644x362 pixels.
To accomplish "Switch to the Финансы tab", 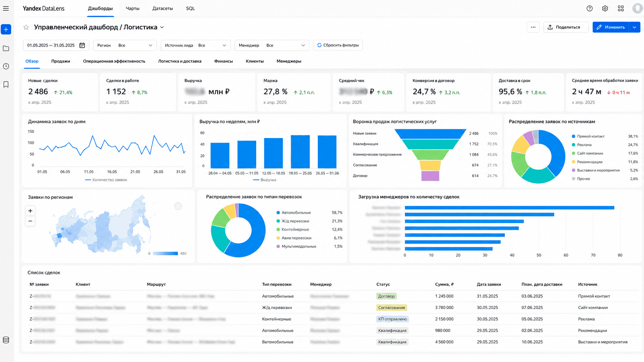I will point(223,61).
